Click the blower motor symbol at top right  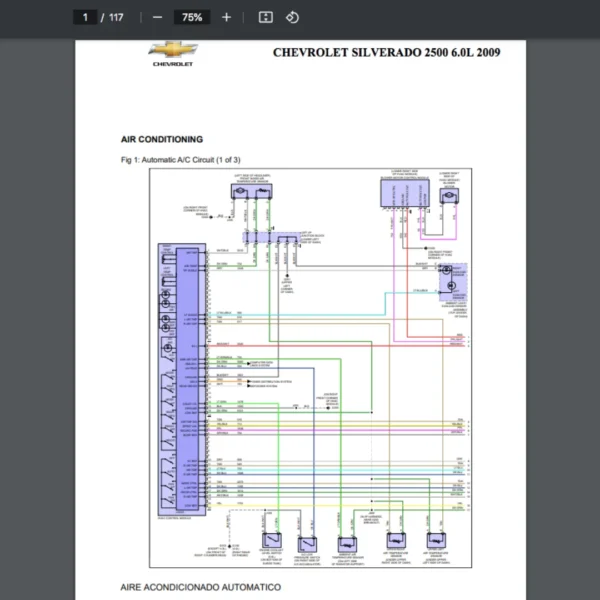(449, 196)
